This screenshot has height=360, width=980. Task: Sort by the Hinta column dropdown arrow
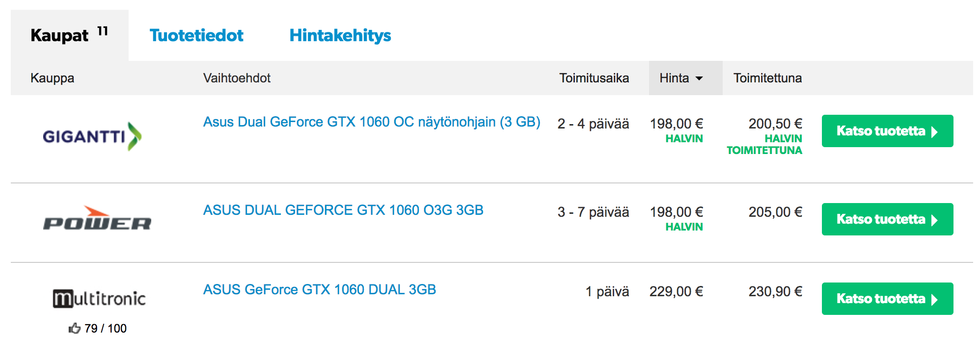(x=699, y=78)
